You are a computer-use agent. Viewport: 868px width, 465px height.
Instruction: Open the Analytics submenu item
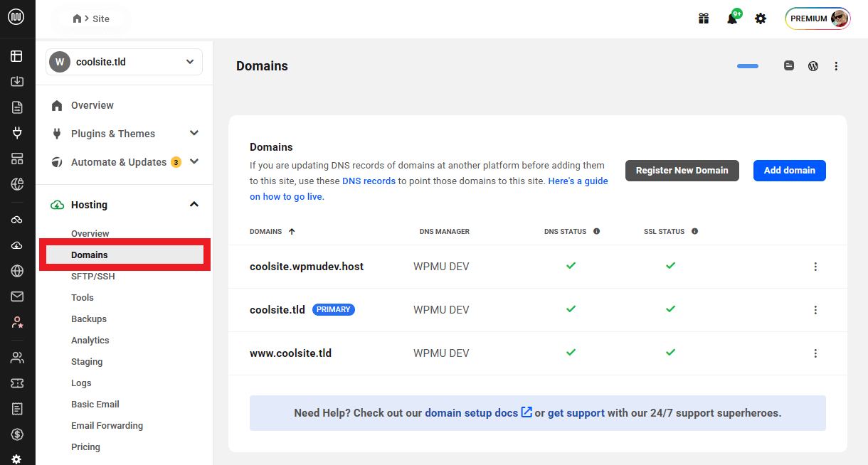[x=90, y=340]
